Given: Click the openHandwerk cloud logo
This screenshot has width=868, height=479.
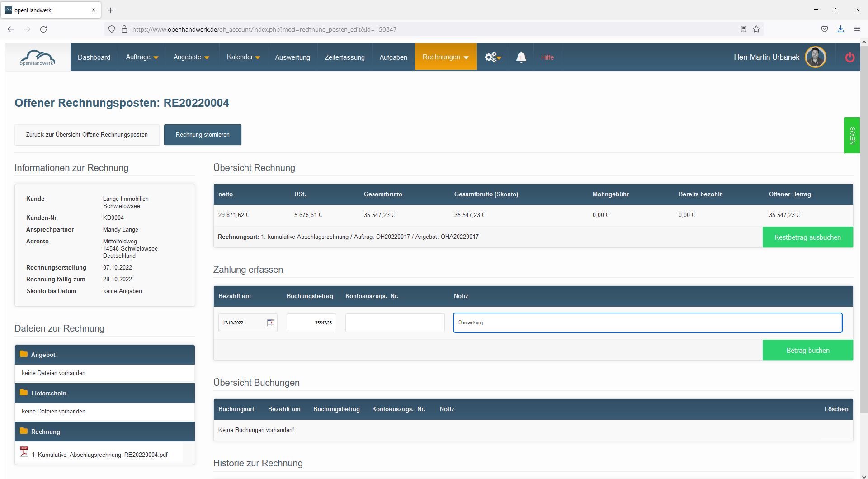Looking at the screenshot, I should click(38, 57).
